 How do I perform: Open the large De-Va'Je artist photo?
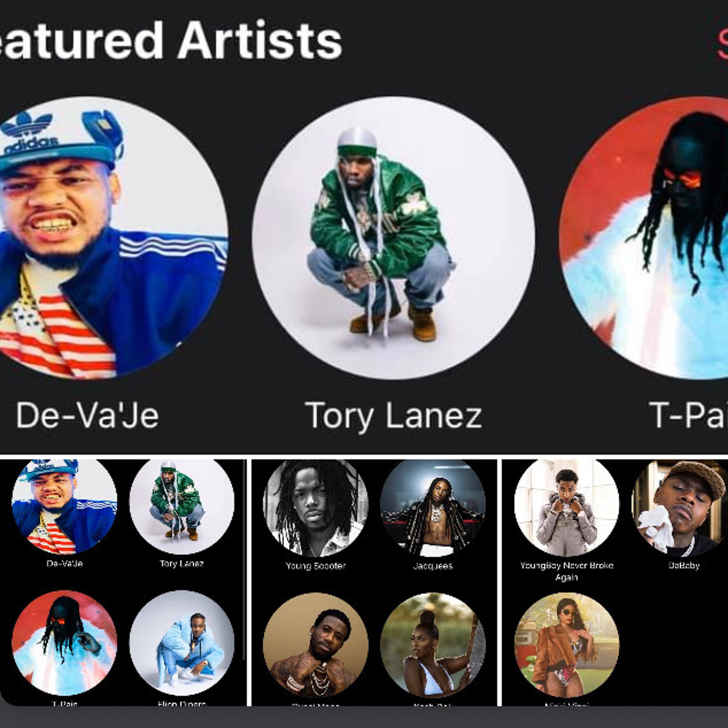109,238
